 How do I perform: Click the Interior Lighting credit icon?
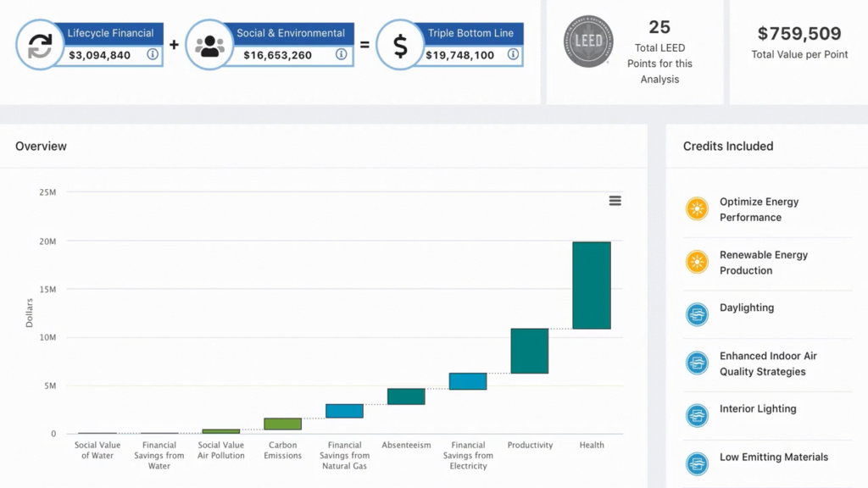click(697, 415)
